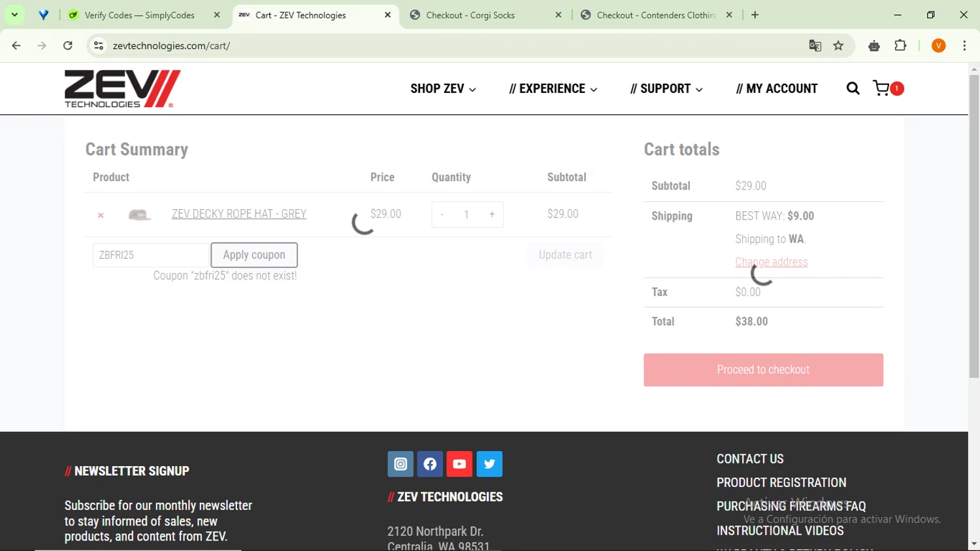Open the pinned tab with blue icon
Viewport: 980px width, 551px height.
pos(43,15)
